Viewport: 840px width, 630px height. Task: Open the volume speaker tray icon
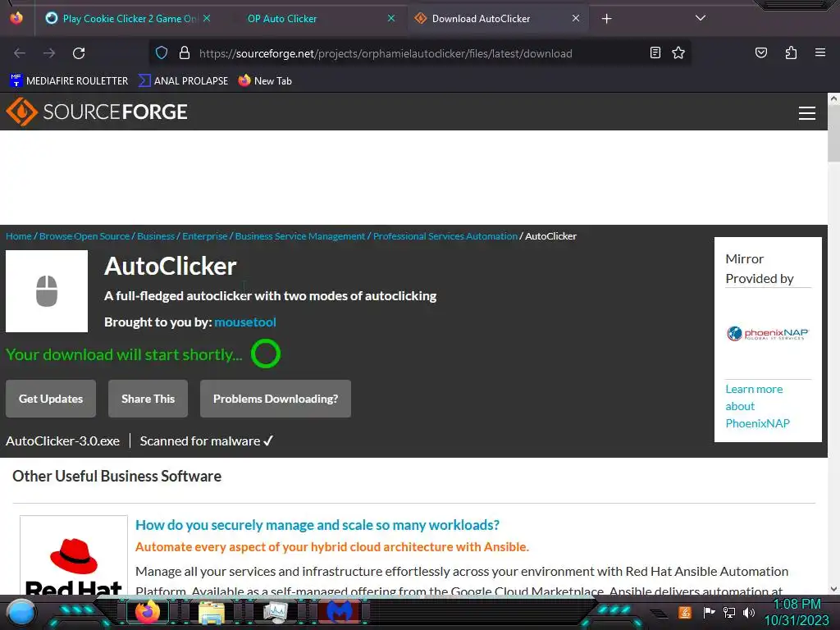click(749, 612)
